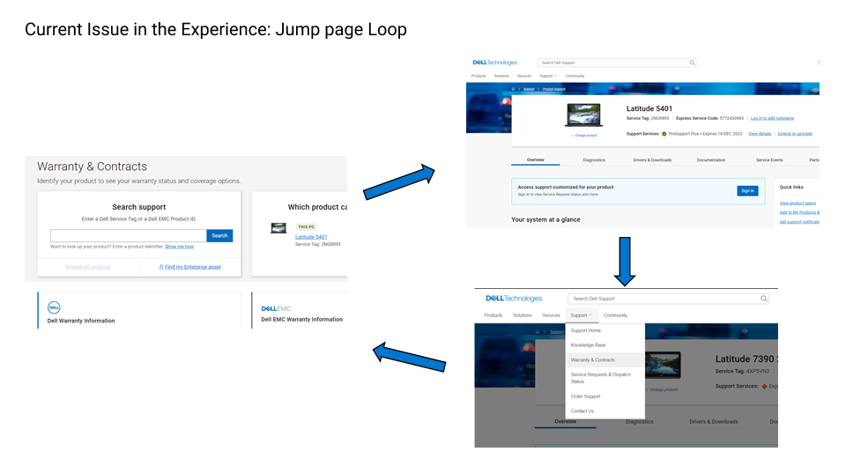Open Get support notifications quick link
This screenshot has width=868, height=474.
click(x=799, y=222)
